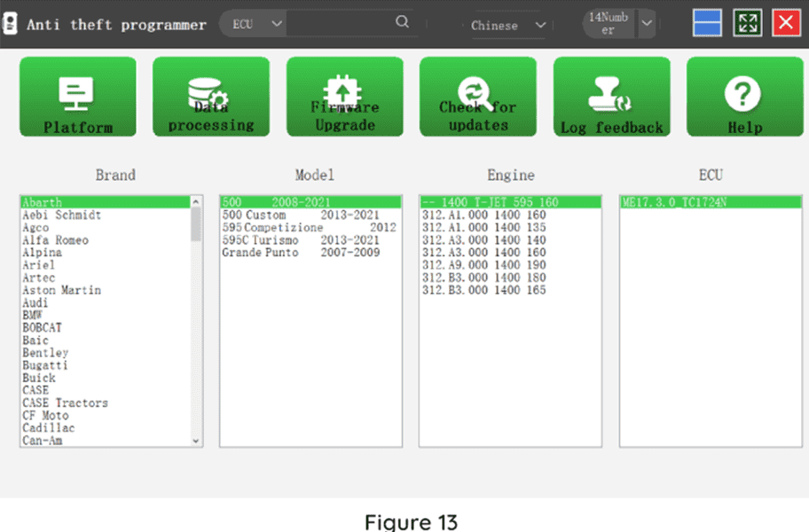The image size is (809, 532).
Task: Open the Help section
Action: (x=745, y=97)
